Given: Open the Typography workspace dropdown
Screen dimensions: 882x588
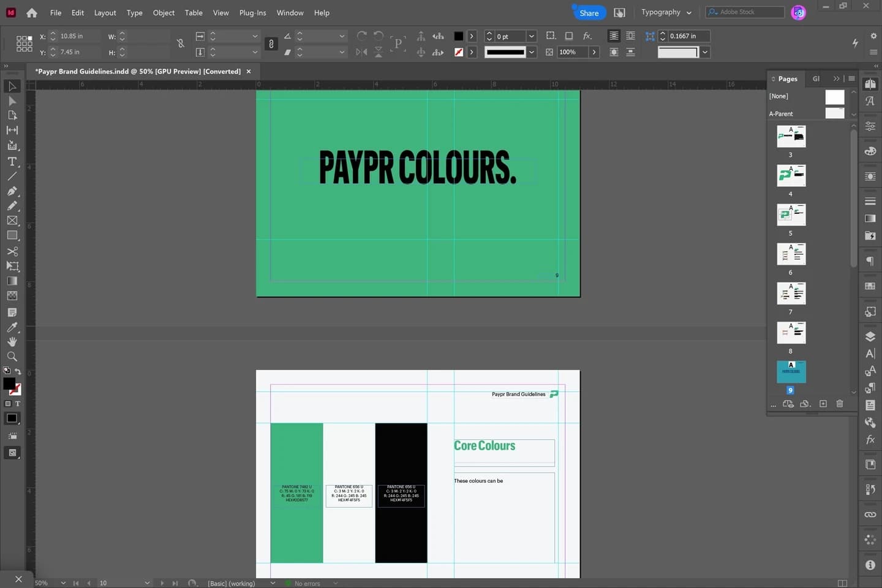Looking at the screenshot, I should pyautogui.click(x=666, y=12).
